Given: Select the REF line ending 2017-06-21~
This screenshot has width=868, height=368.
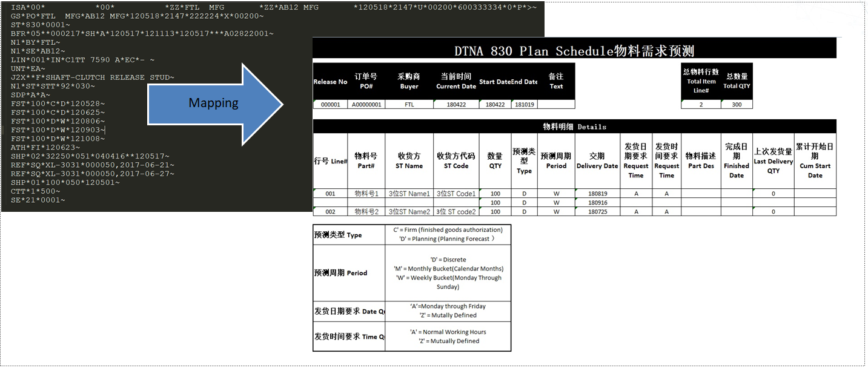Looking at the screenshot, I should pyautogui.click(x=93, y=165).
